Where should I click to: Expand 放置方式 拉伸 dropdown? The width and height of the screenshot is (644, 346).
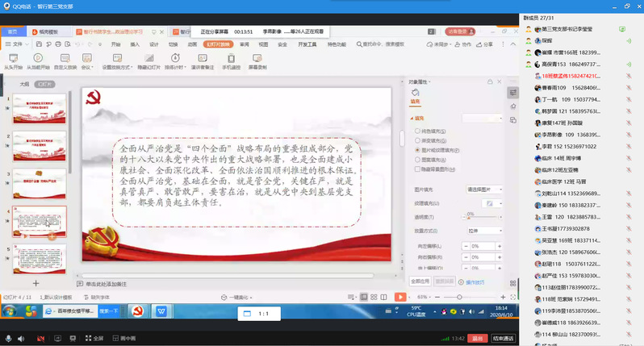click(x=483, y=230)
